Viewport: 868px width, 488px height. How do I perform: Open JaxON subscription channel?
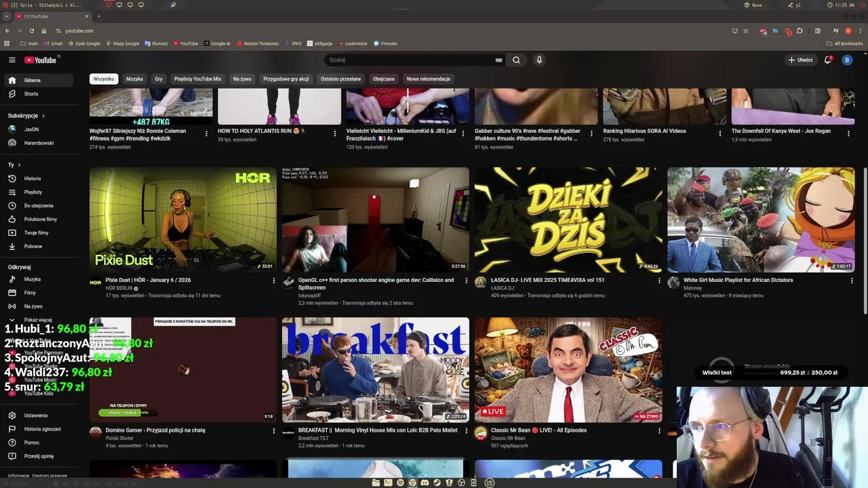37,129
